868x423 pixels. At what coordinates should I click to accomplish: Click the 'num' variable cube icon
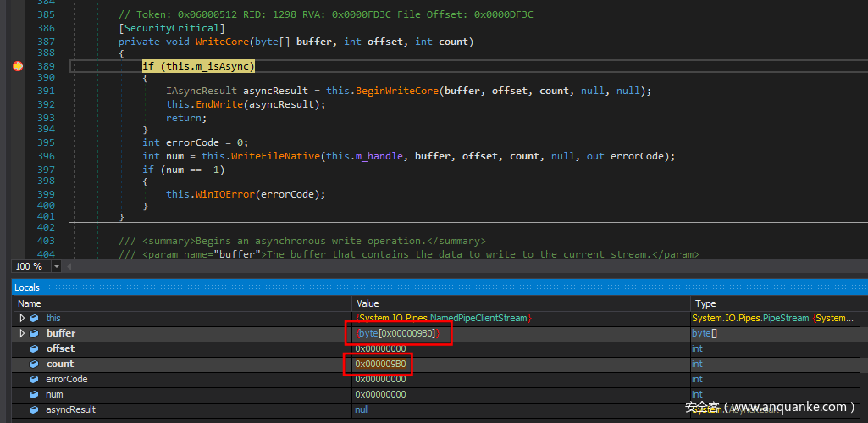tap(33, 394)
